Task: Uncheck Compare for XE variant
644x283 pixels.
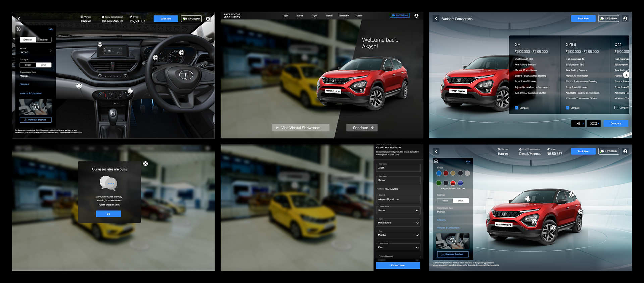Action: tap(517, 108)
